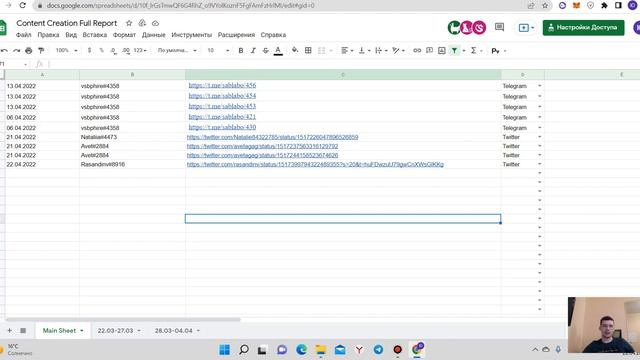This screenshot has width=640, height=360.
Task: Increase decimal places
Action: coord(126,51)
